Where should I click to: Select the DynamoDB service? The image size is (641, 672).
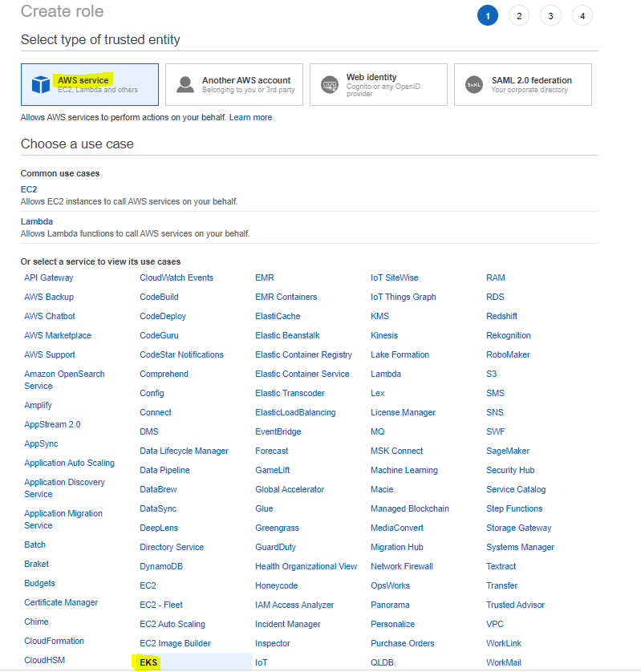coord(161,566)
